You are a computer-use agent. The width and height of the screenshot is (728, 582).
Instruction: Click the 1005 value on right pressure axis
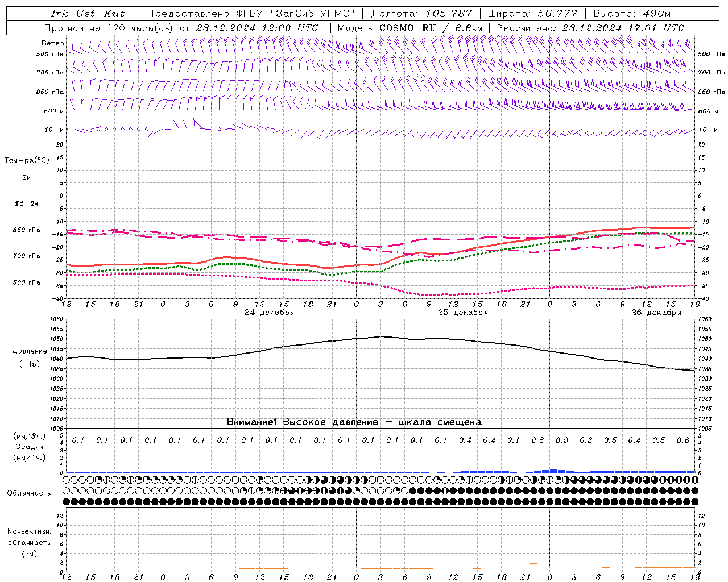(704, 429)
